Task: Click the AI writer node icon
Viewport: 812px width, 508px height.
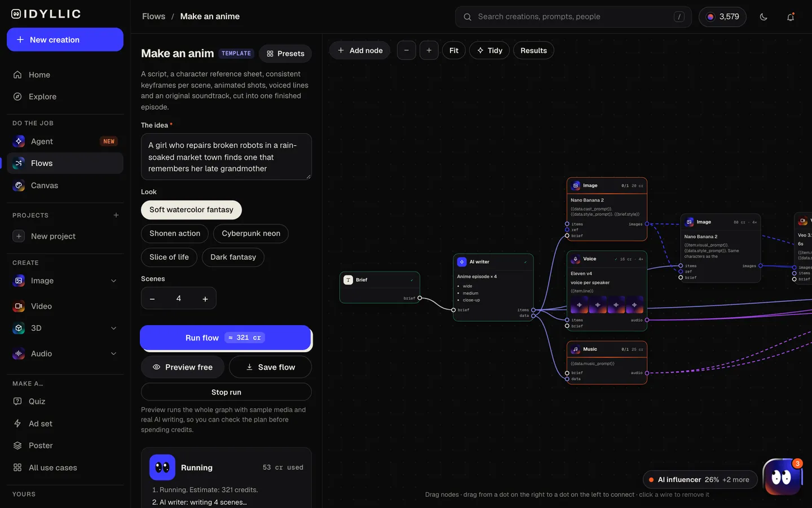Action: click(462, 262)
